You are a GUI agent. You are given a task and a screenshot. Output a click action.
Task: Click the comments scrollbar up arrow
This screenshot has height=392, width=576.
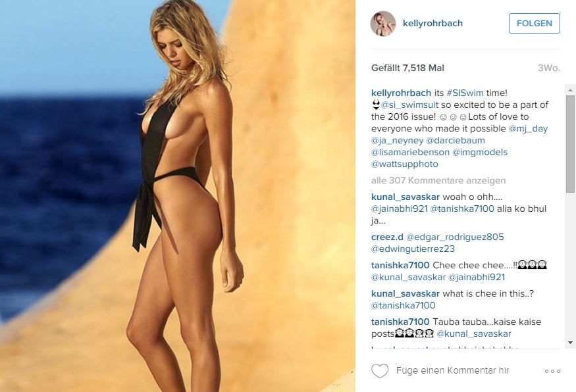pyautogui.click(x=570, y=90)
